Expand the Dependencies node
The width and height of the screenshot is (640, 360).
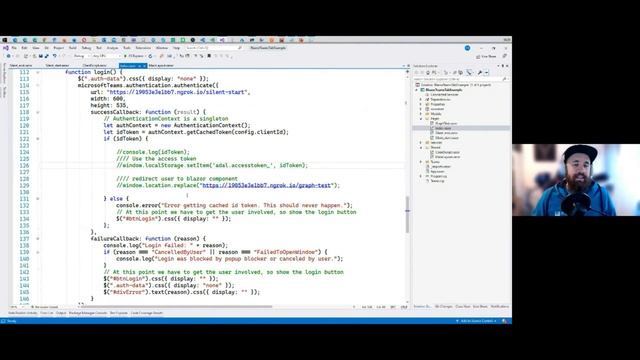pyautogui.click(x=420, y=99)
